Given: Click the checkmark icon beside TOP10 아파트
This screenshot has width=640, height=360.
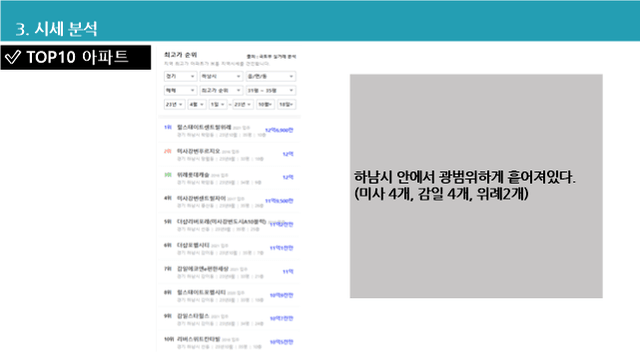Looking at the screenshot, I should point(13,57).
